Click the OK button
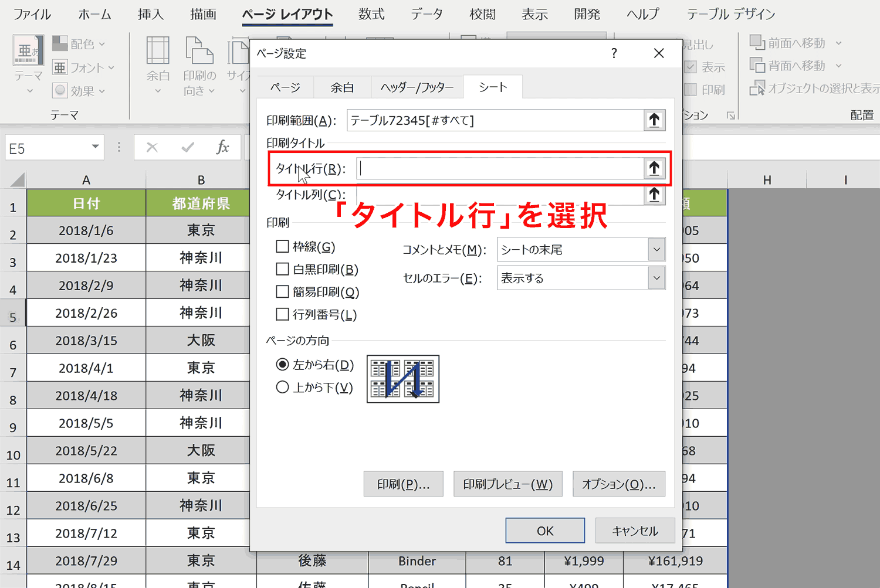This screenshot has height=588, width=880. (x=545, y=531)
